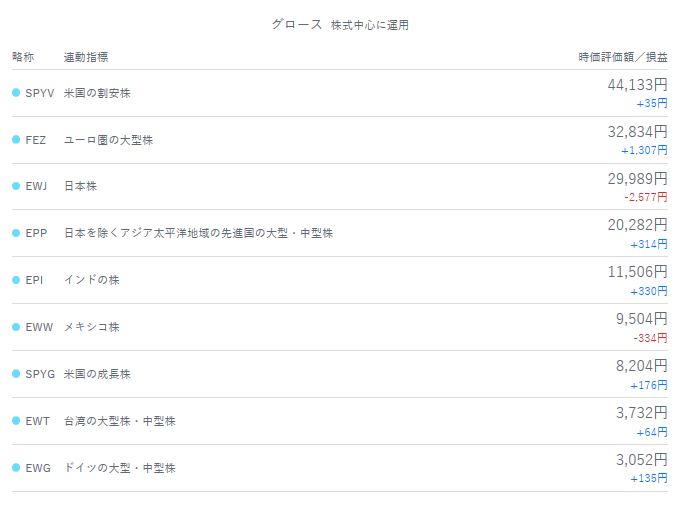Click the -2,577円 loss figure for EWJ
The width and height of the screenshot is (684, 505).
645,198
